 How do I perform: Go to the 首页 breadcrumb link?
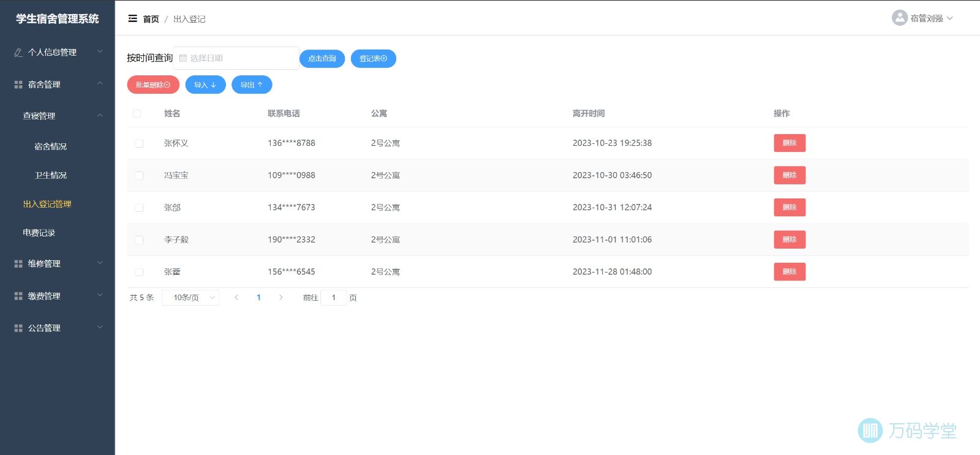pyautogui.click(x=151, y=19)
